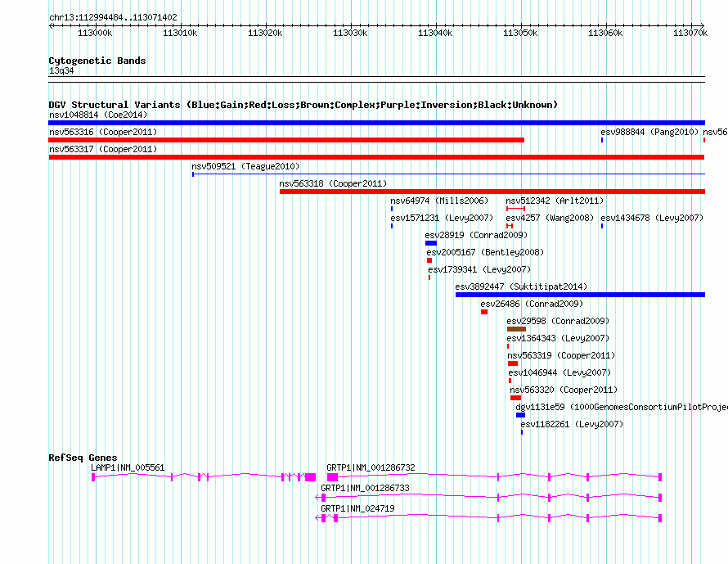Click the nsv563317 (Cooper2011) red bar
The height and width of the screenshot is (564, 728).
[376, 157]
